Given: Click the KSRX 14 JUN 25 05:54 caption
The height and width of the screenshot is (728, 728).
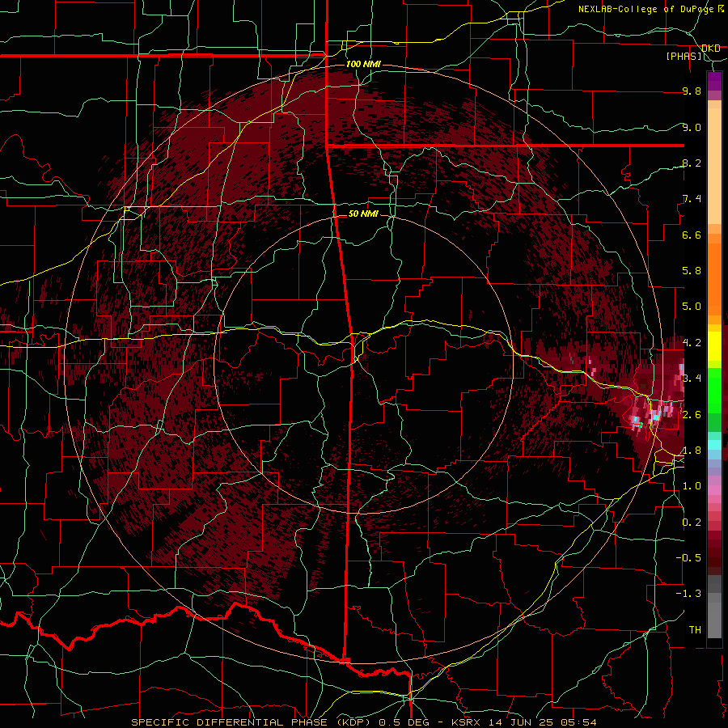Looking at the screenshot, I should (x=524, y=722).
